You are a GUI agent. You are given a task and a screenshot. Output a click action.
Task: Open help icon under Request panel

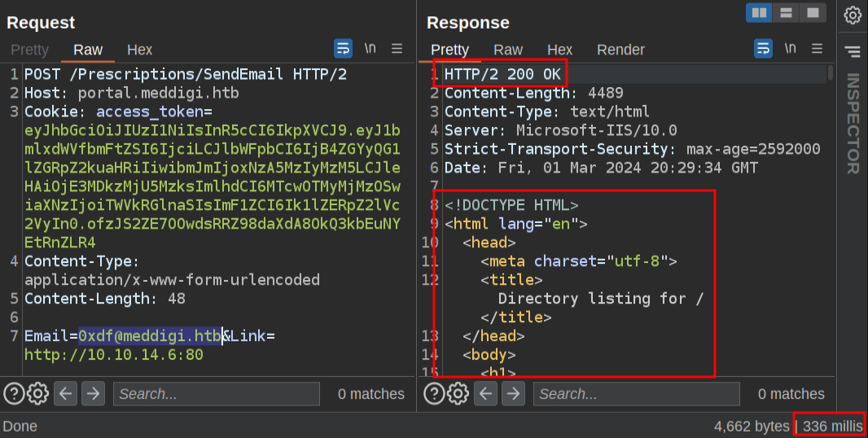tap(14, 394)
